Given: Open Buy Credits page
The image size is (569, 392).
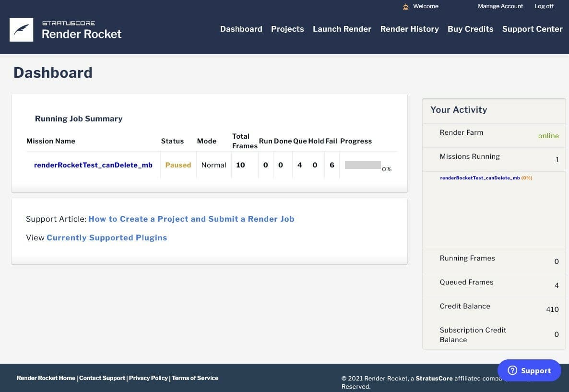Looking at the screenshot, I should coord(470,29).
